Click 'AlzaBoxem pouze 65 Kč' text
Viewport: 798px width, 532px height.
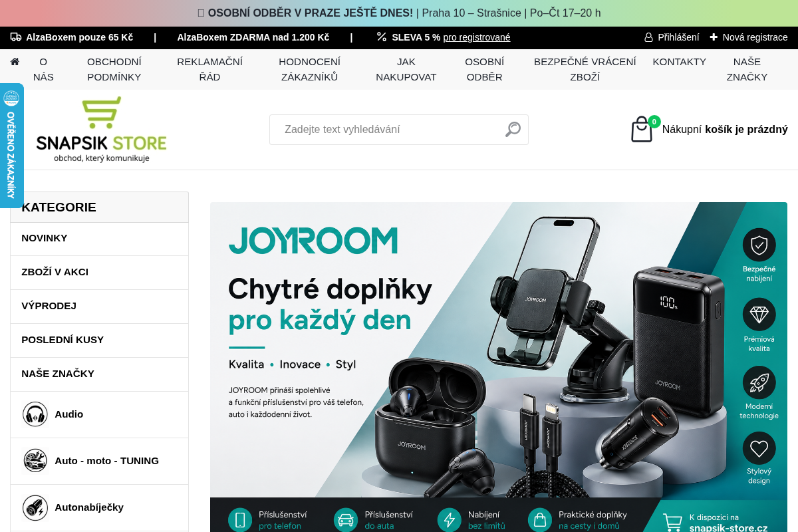click(x=80, y=37)
